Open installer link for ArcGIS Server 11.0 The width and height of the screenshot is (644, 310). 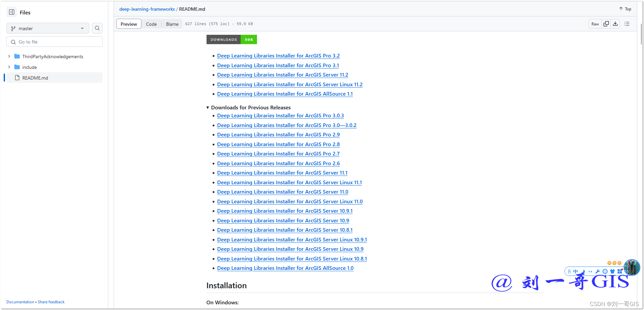tap(283, 192)
